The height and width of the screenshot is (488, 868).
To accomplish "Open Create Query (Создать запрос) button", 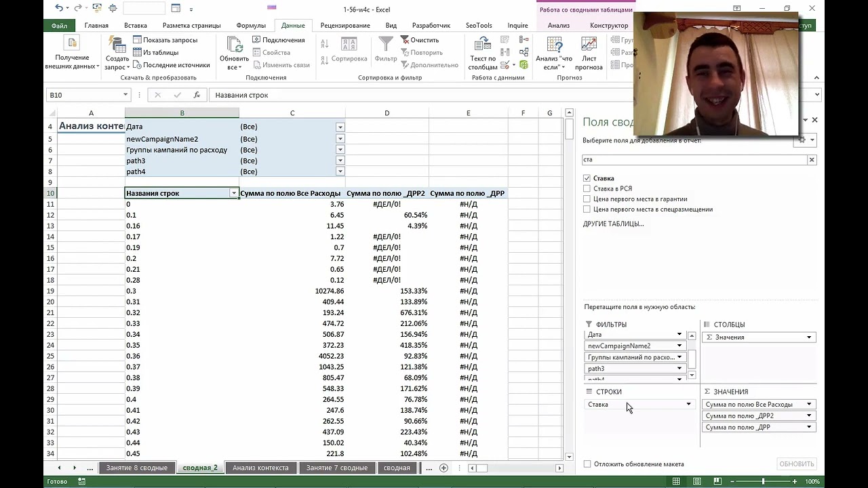I will click(x=117, y=53).
